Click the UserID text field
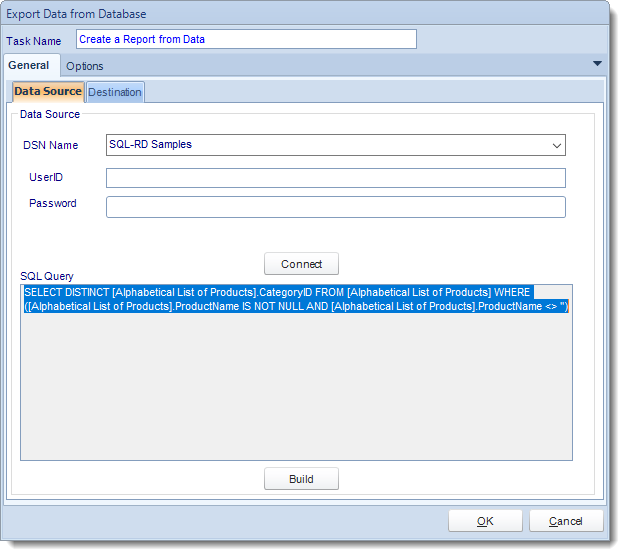This screenshot has width=625, height=556. pos(336,178)
